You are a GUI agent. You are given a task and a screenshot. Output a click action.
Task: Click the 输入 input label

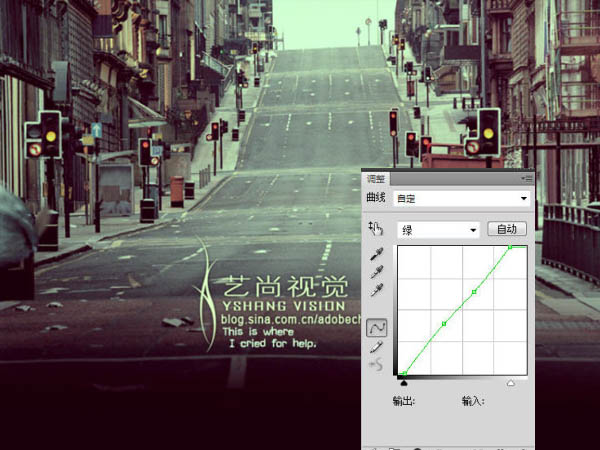473,401
